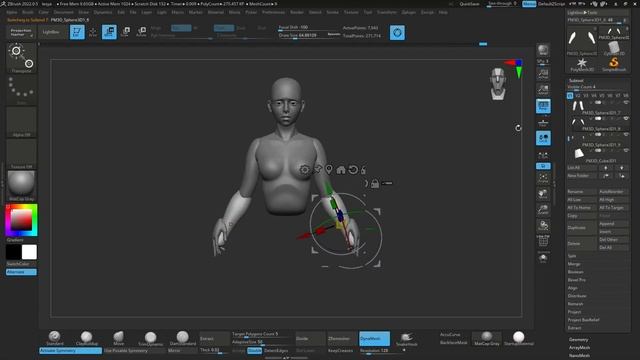Toggle eye visibility of PM3D_Cube3D1 subtool
640x360 pixels.
pos(626,151)
